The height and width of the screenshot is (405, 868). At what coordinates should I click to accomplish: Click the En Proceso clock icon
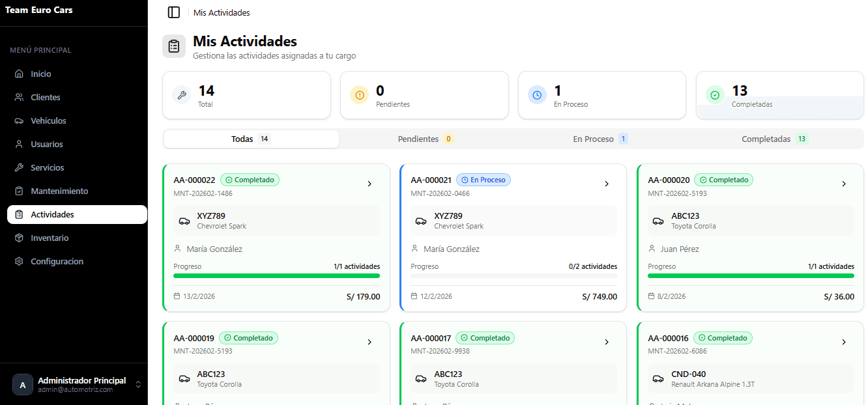coord(537,94)
